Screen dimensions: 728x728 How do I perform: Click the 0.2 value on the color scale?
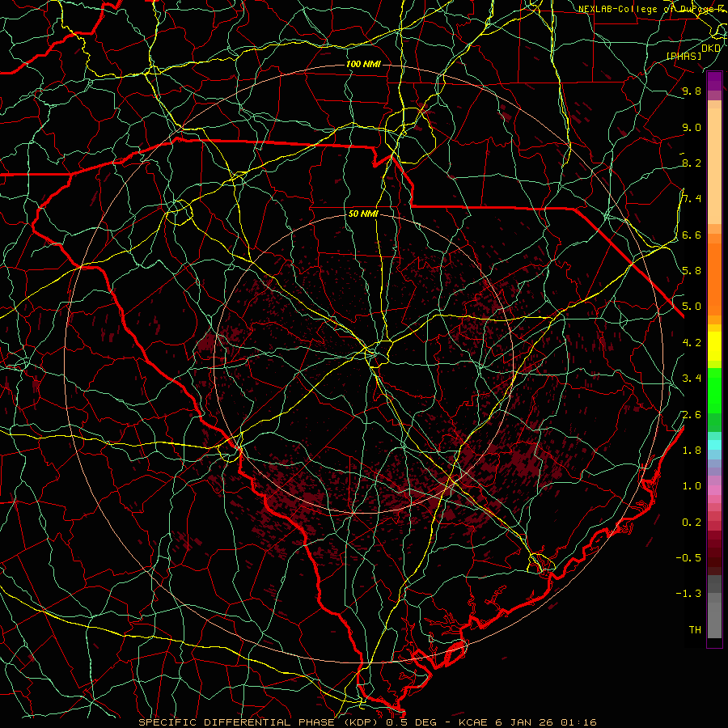(692, 523)
